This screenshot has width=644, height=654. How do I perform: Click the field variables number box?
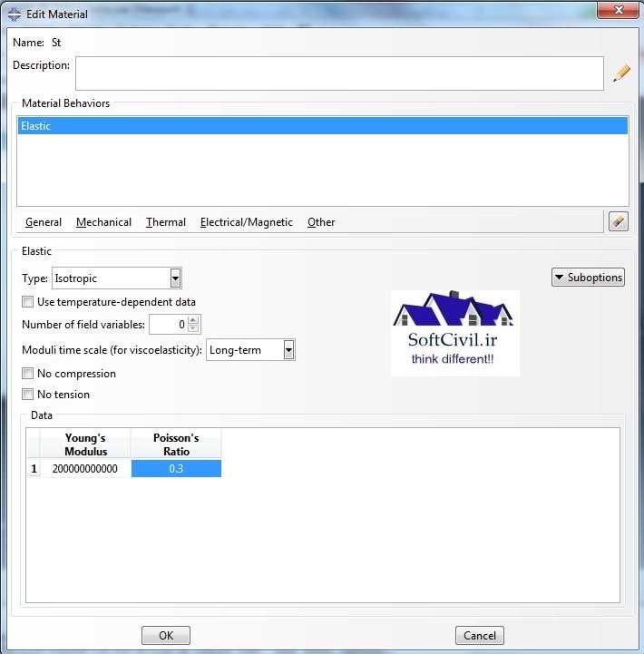coord(168,325)
